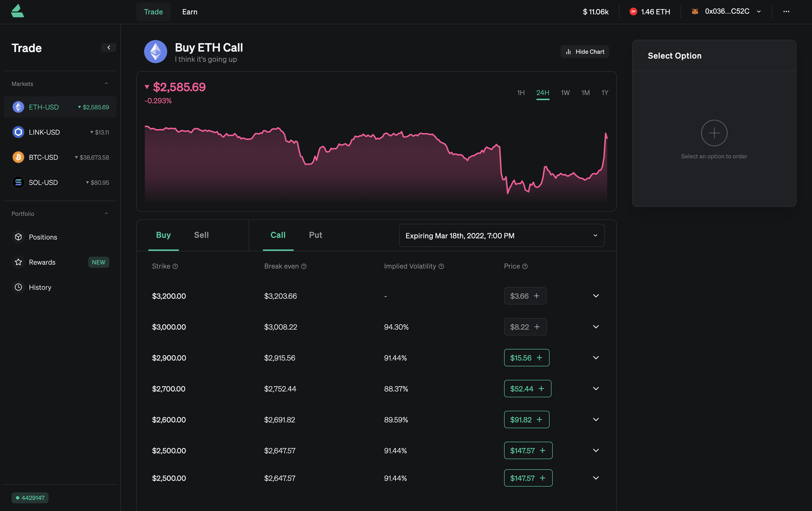This screenshot has width=812, height=511.
Task: Open the expiration date dropdown
Action: pos(501,235)
